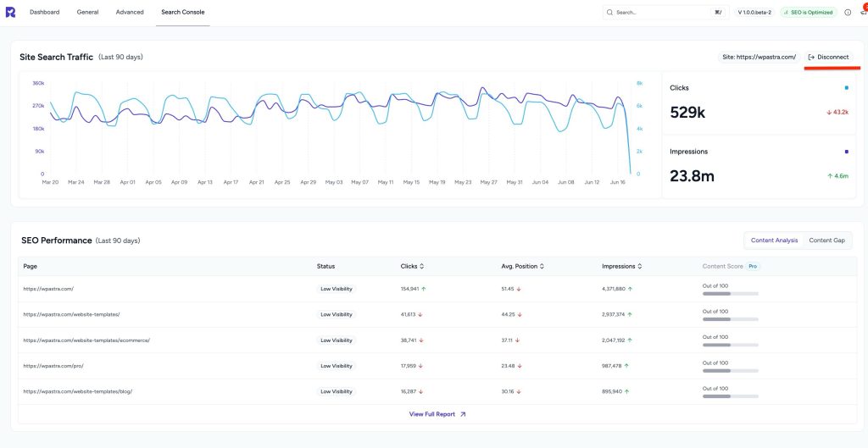
Task: Click the Content Score column header
Action: click(722, 266)
